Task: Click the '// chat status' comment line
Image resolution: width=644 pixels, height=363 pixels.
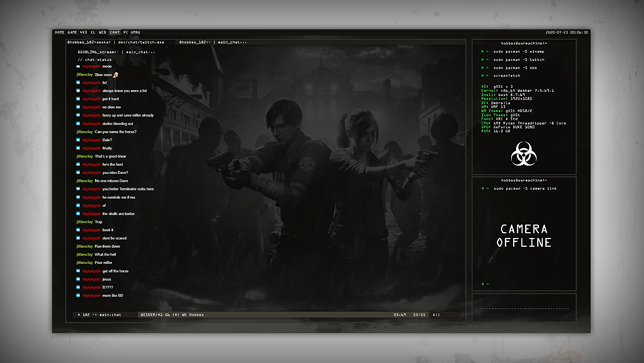Action: click(94, 59)
